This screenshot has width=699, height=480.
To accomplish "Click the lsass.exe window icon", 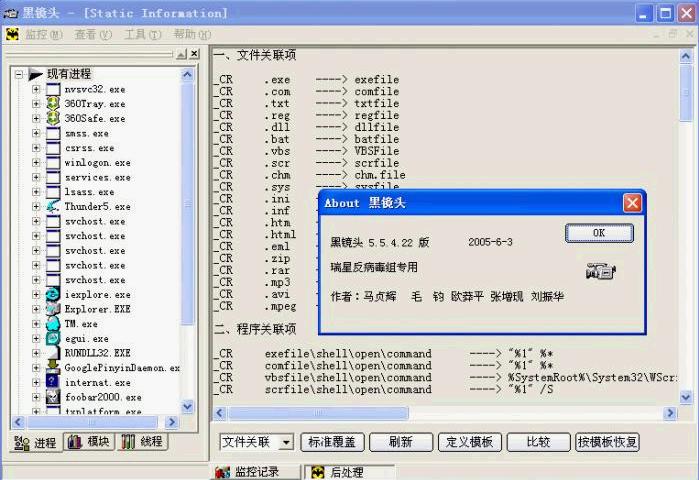I will pos(53,192).
